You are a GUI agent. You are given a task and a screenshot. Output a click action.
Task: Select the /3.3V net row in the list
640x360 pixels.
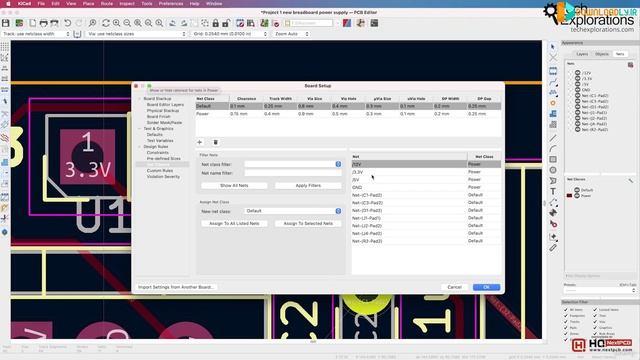(426, 172)
